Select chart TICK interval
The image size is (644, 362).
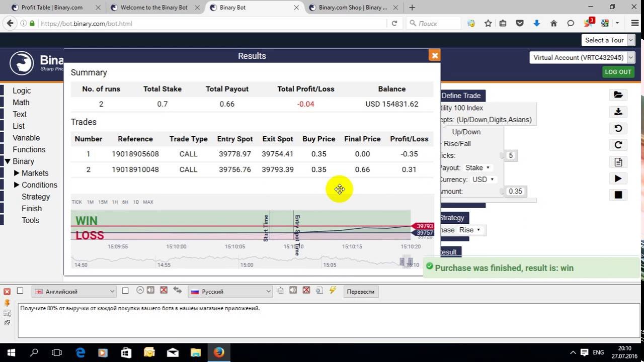coord(76,202)
